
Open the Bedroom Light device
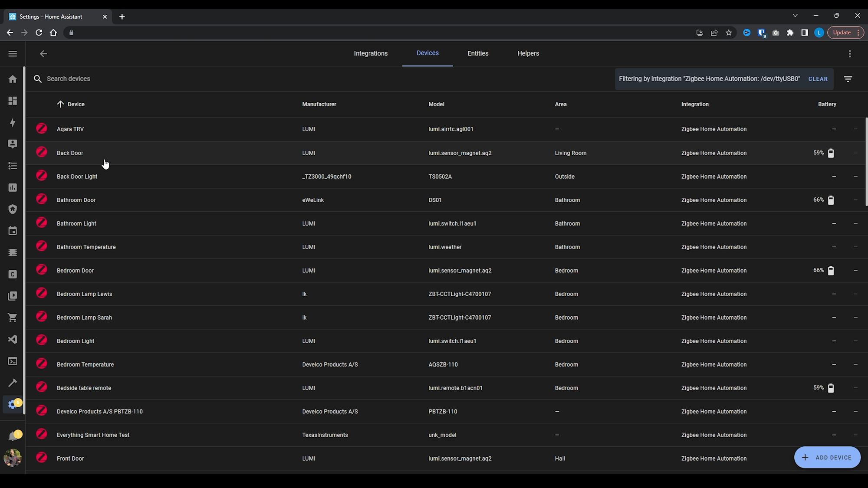[x=446, y=341]
